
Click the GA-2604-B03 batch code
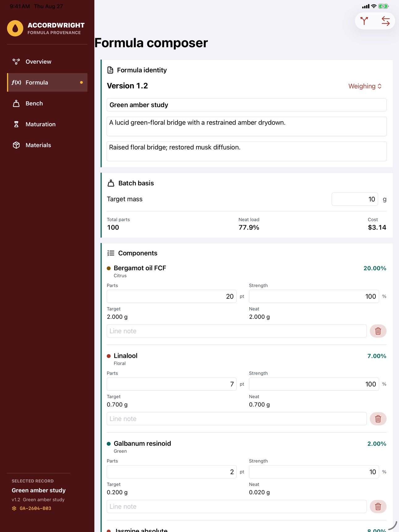point(36,508)
